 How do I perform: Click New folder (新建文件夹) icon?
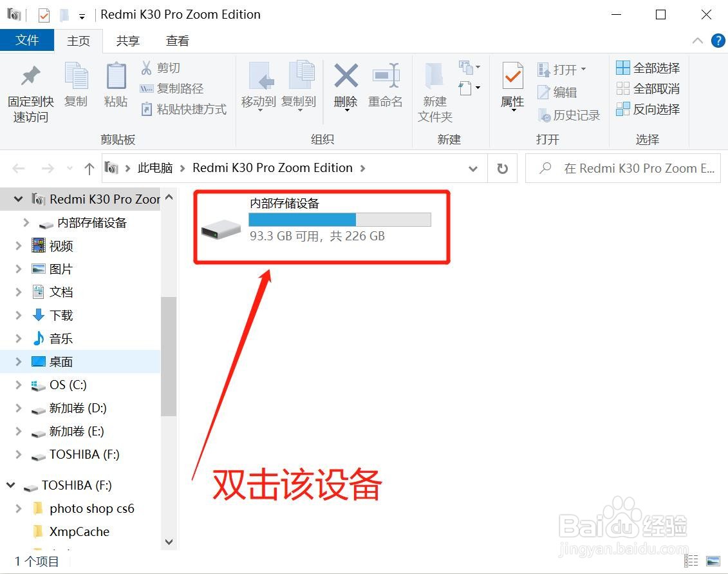[x=434, y=76]
